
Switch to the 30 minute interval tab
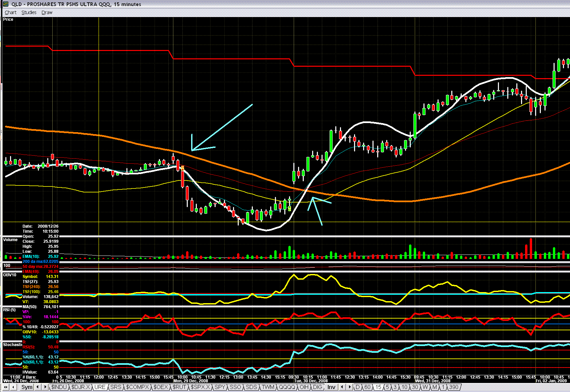point(415,387)
